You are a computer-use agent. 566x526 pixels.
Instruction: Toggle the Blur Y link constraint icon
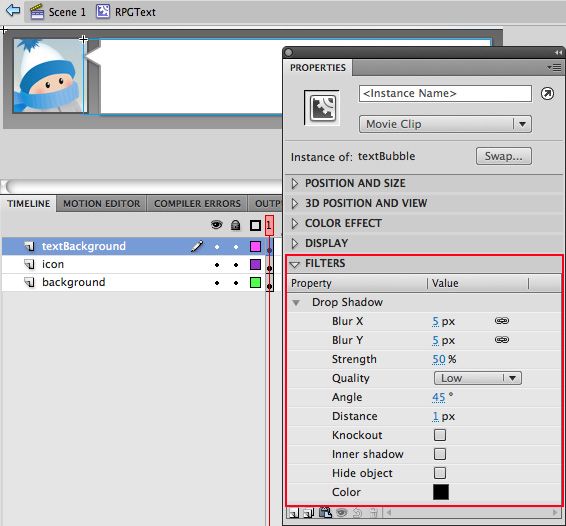coord(502,340)
